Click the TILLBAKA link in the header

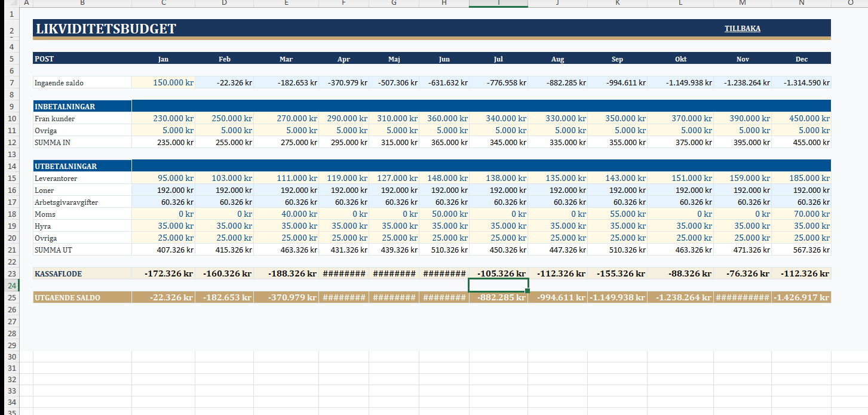pos(742,28)
